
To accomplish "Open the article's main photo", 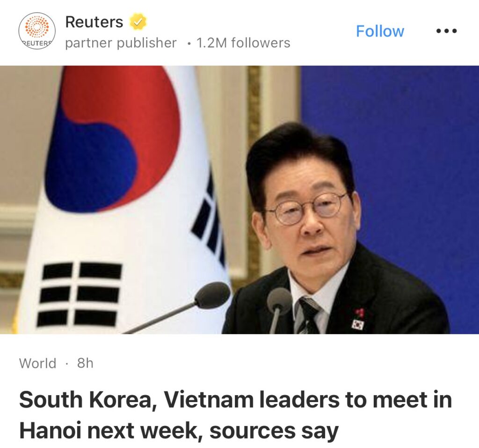I will (x=239, y=200).
